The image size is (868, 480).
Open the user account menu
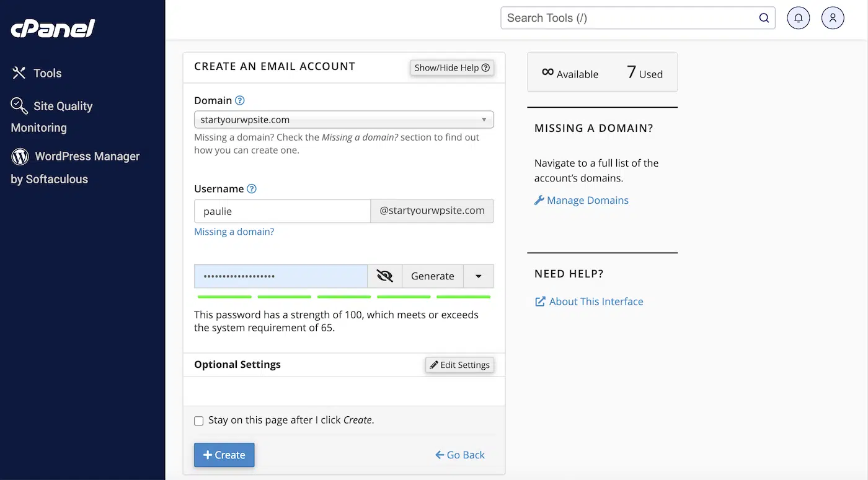click(833, 18)
